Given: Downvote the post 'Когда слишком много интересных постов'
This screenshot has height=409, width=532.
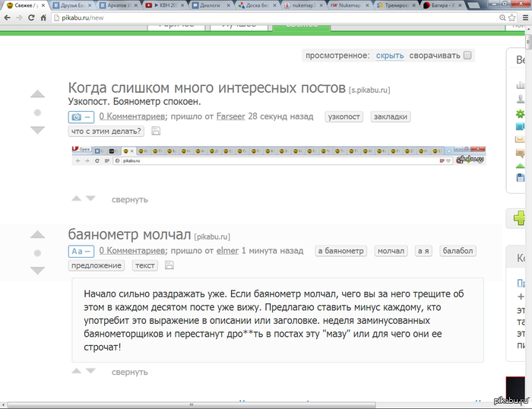Looking at the screenshot, I should pyautogui.click(x=37, y=130).
